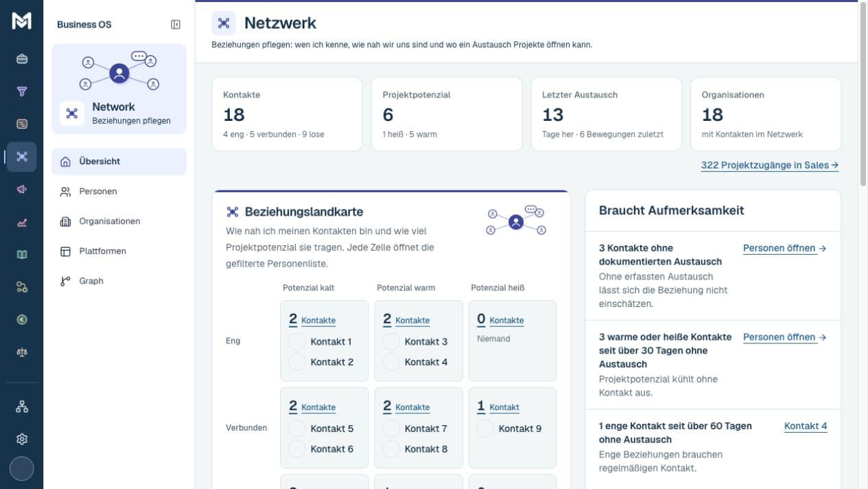Image resolution: width=868 pixels, height=489 pixels.
Task: Open the Personen section
Action: (x=119, y=192)
